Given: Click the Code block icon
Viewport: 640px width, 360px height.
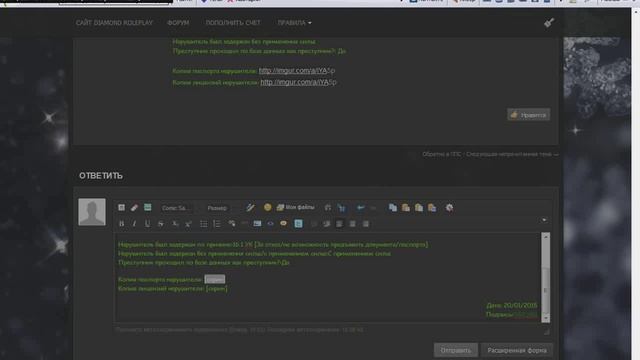Looking at the screenshot, I should tap(270, 224).
